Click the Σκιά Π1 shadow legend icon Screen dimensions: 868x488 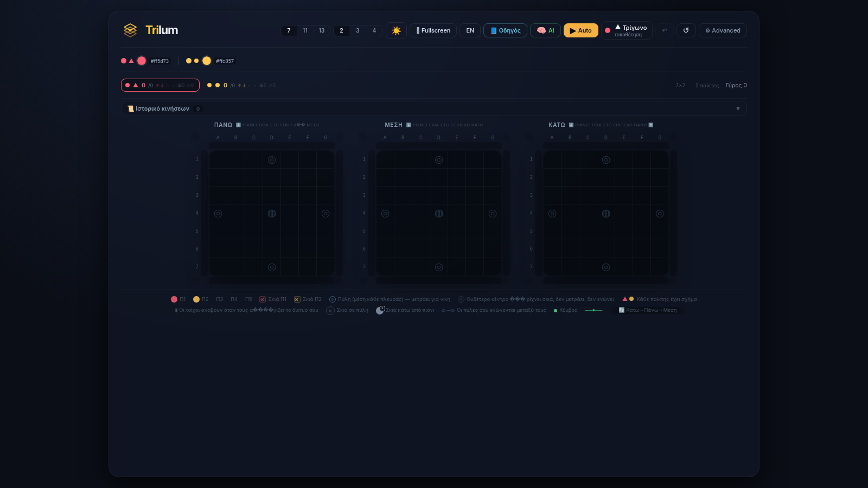point(263,299)
